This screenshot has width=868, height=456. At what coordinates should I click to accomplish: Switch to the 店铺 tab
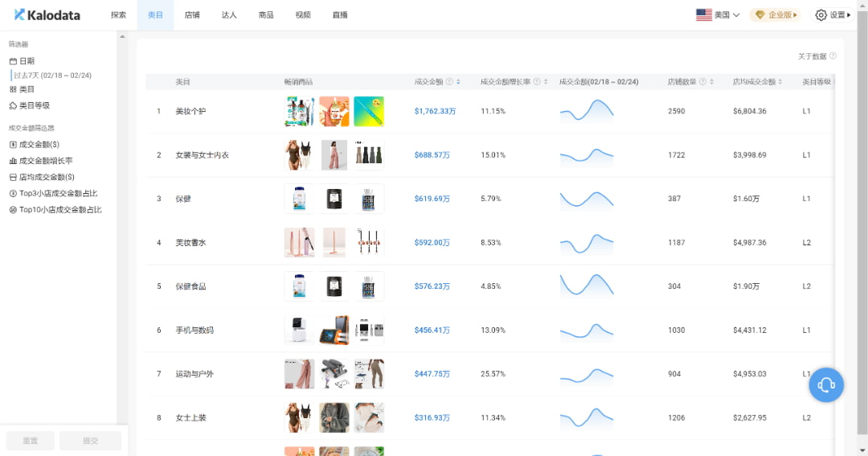tap(192, 14)
